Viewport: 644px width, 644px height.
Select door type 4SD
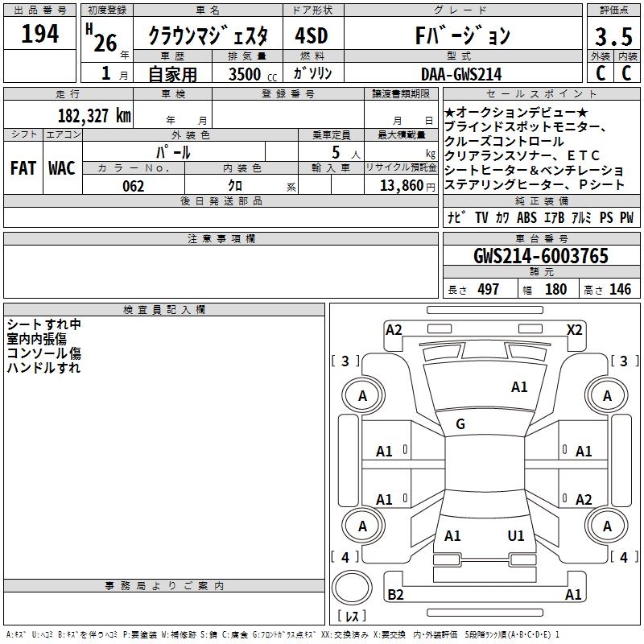(x=312, y=35)
